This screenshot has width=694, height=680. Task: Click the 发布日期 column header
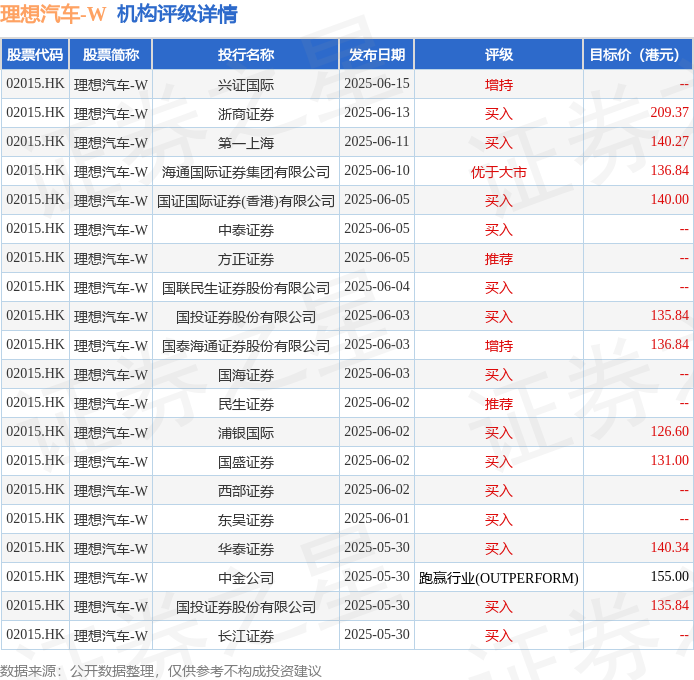point(377,54)
